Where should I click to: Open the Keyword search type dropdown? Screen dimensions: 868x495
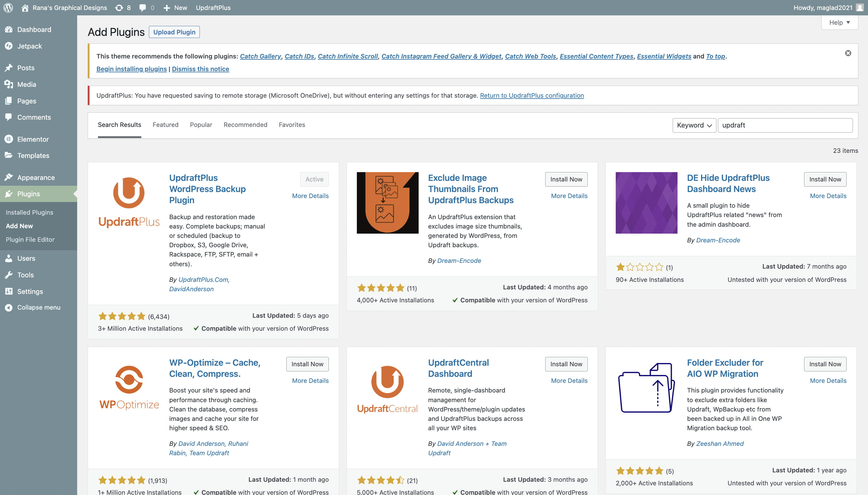coord(694,125)
